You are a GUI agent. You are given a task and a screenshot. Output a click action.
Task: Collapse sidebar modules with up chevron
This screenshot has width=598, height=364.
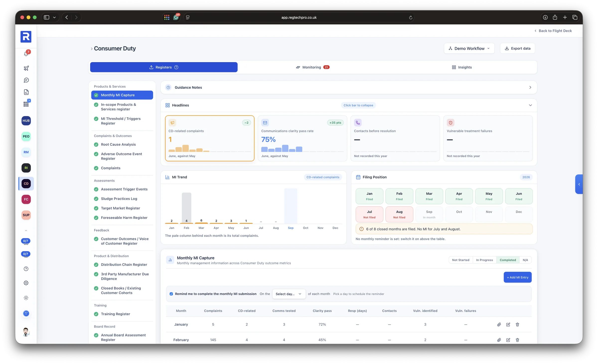coord(26,230)
